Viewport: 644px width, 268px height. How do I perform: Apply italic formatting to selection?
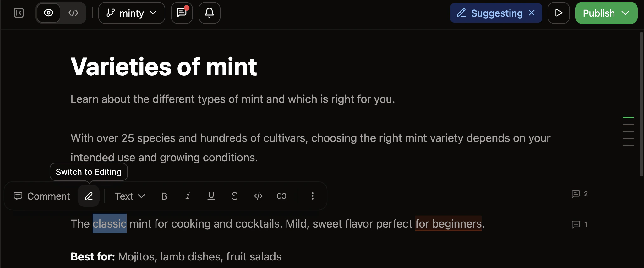[188, 196]
